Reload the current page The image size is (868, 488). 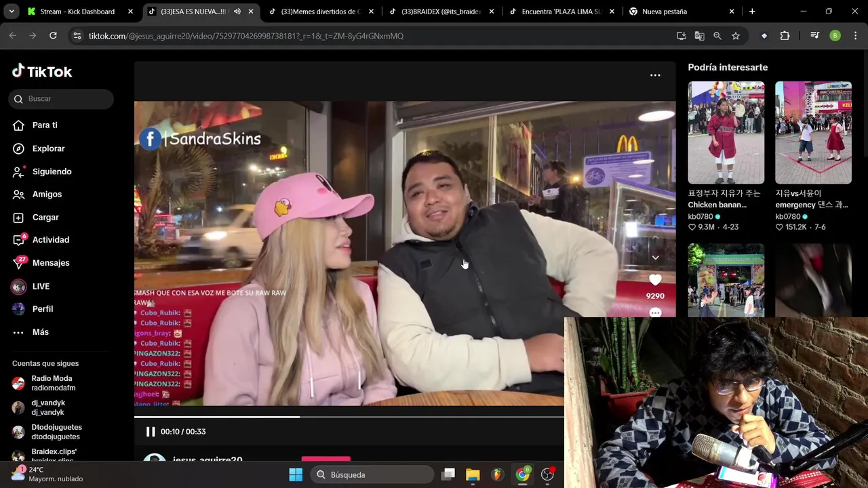tap(53, 36)
